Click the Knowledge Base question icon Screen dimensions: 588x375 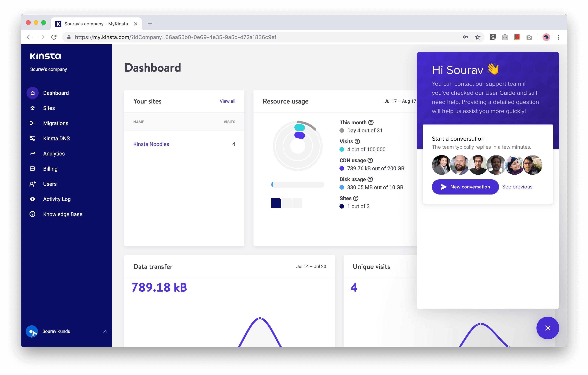click(x=32, y=214)
